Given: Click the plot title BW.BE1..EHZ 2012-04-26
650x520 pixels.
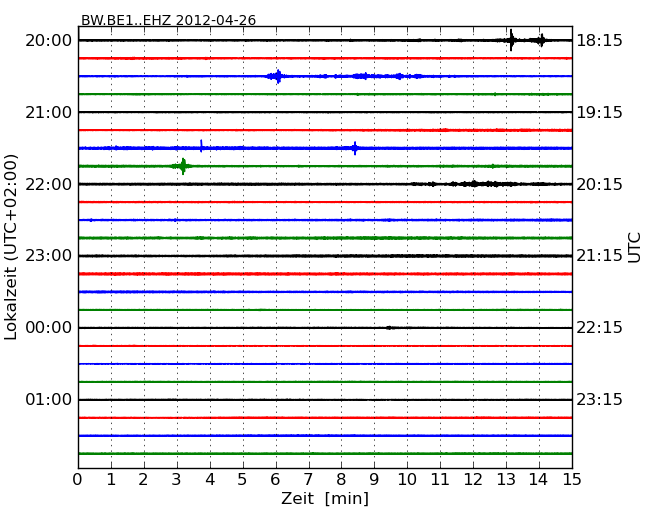Looking at the screenshot, I should click(x=168, y=20).
